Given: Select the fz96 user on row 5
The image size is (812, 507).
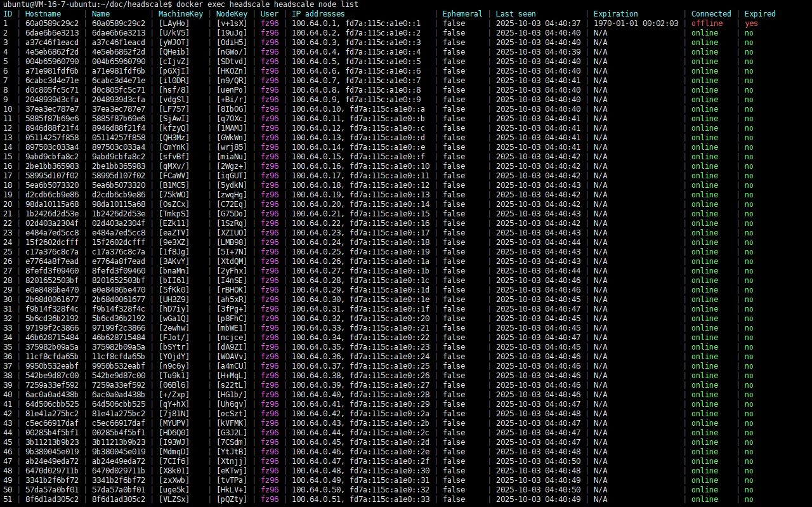Looking at the screenshot, I should (270, 61).
